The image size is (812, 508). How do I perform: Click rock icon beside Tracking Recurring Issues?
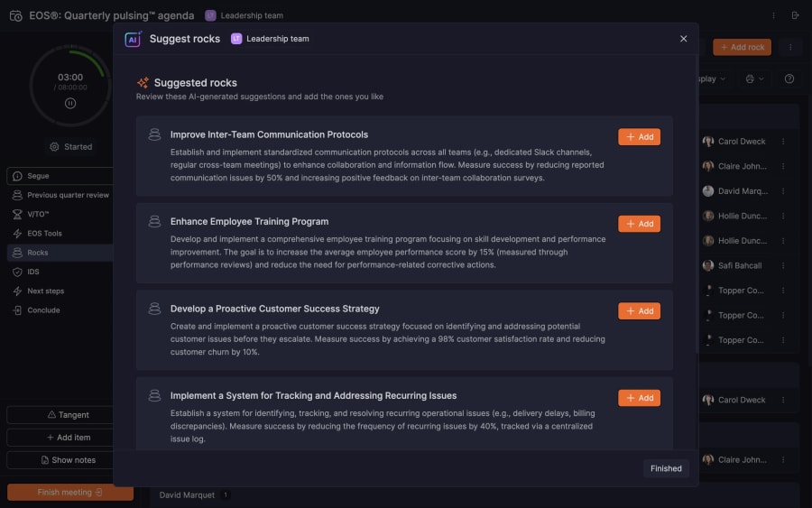pyautogui.click(x=154, y=395)
